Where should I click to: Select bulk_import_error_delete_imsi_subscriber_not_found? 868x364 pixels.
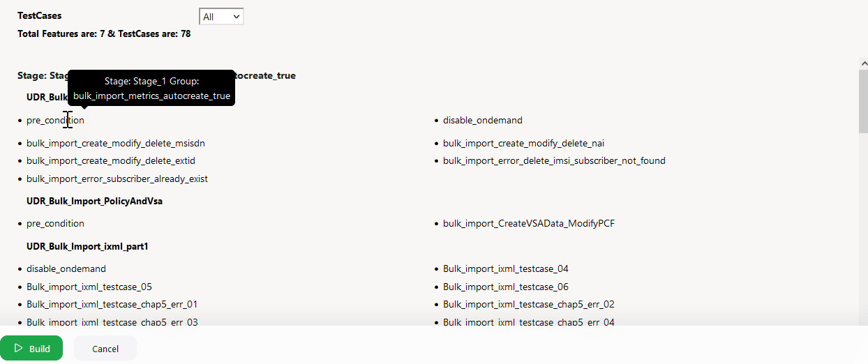click(554, 161)
